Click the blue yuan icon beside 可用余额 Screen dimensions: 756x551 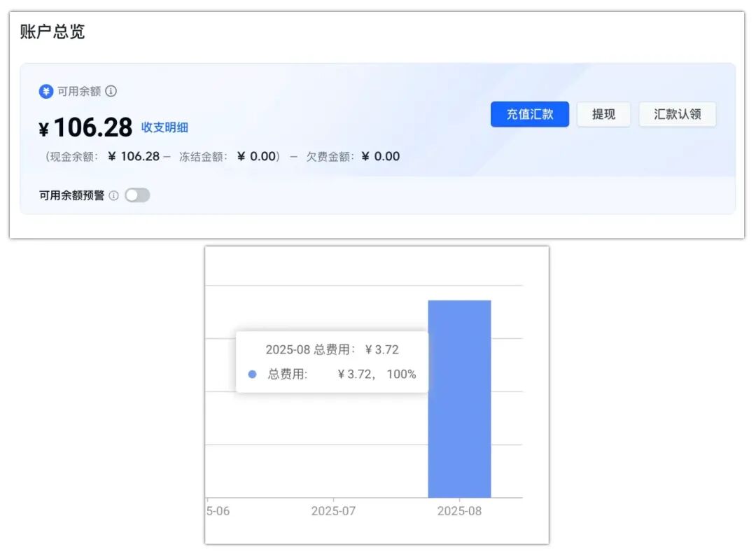pos(46,92)
